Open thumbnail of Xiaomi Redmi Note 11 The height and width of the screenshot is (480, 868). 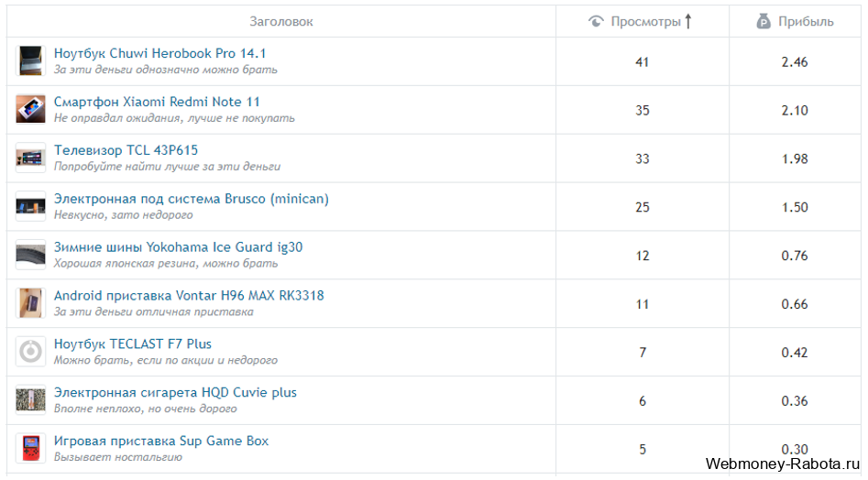click(x=30, y=110)
